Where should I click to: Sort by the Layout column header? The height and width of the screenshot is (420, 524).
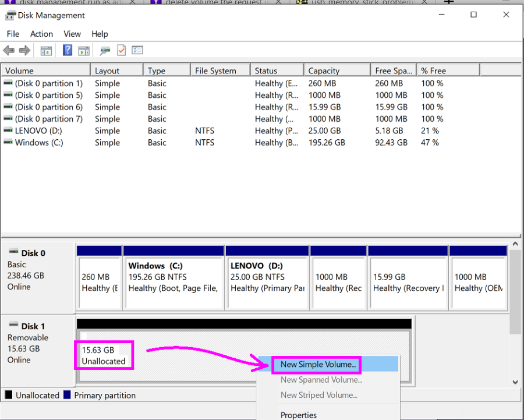click(x=117, y=70)
